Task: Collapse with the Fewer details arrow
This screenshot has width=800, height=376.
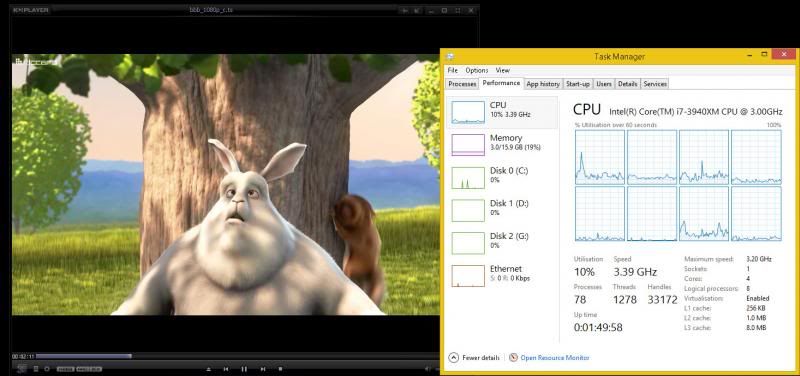Action: (454, 358)
